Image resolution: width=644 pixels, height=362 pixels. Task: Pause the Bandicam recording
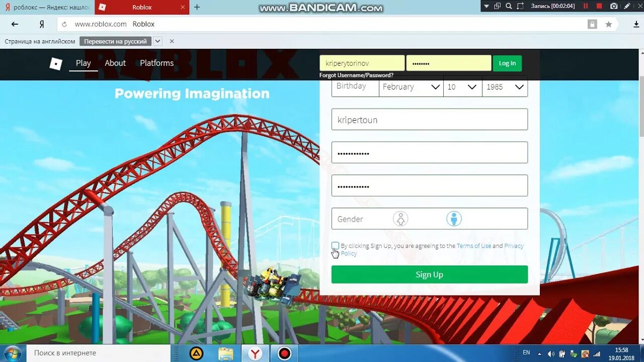pos(586,6)
